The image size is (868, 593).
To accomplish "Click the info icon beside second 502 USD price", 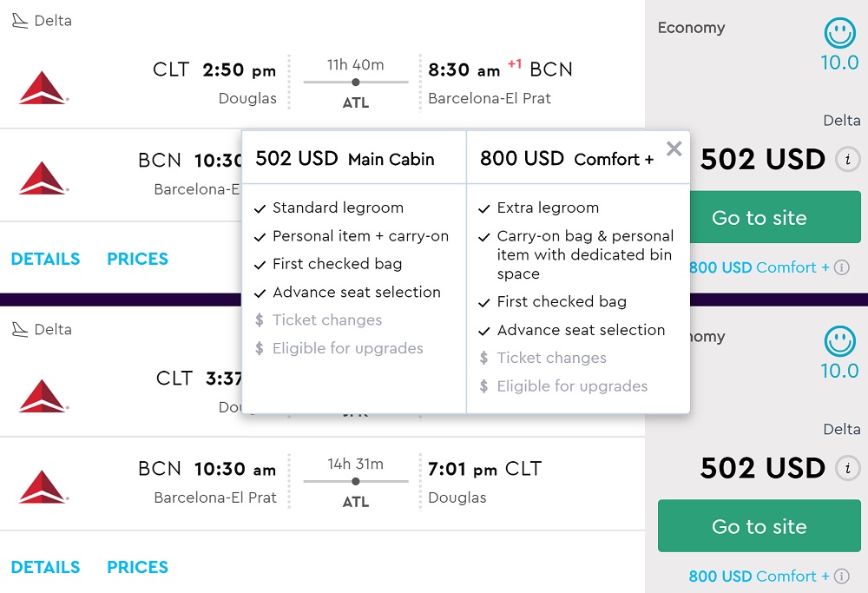I will (x=847, y=469).
